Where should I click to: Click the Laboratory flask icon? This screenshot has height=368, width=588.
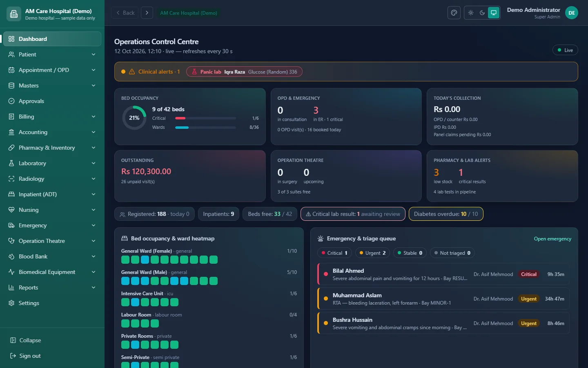tap(11, 163)
